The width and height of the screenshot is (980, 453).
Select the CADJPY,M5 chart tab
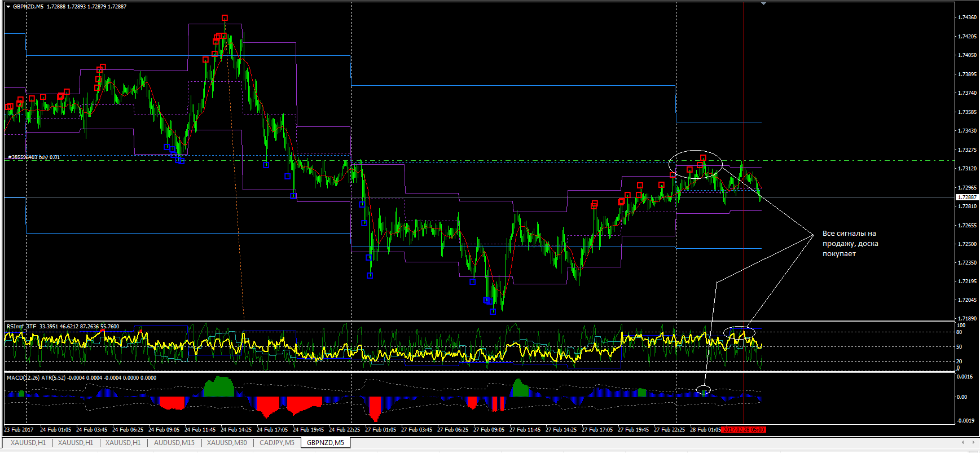[276, 443]
